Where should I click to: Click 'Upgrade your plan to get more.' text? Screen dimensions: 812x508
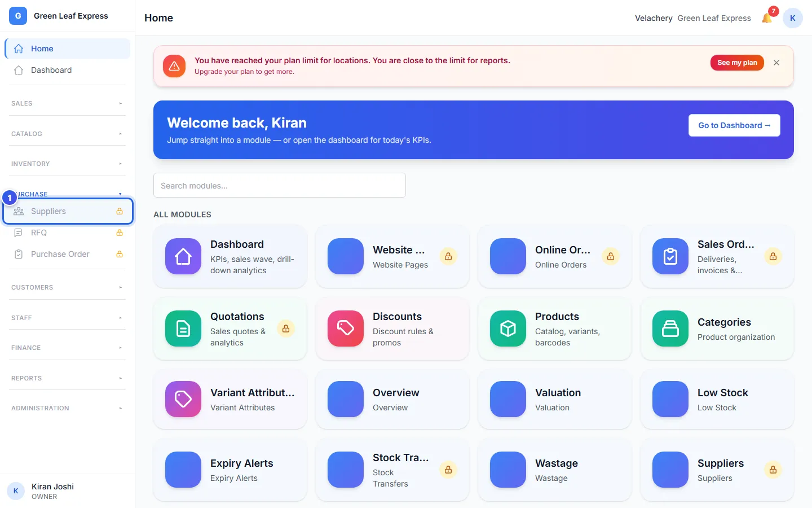244,72
